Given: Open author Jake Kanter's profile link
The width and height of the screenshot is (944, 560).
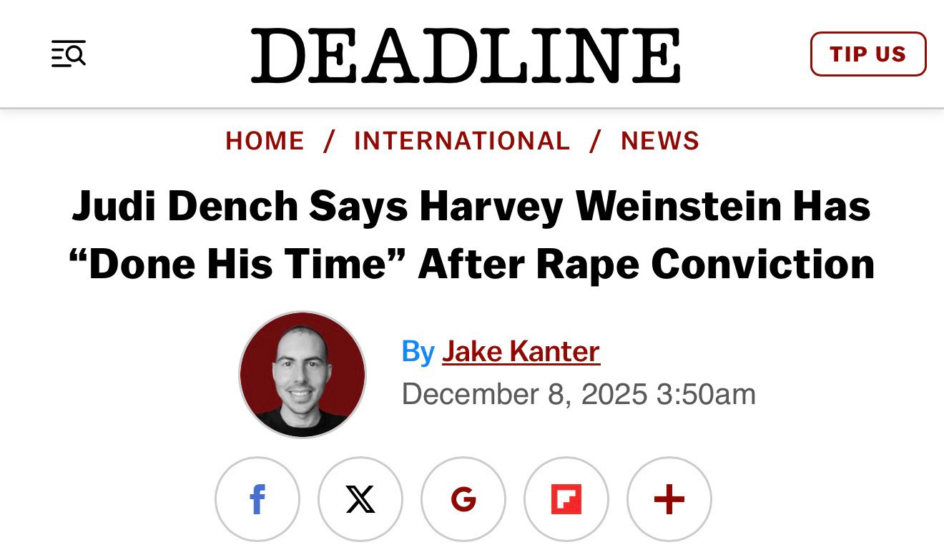Looking at the screenshot, I should 521,351.
